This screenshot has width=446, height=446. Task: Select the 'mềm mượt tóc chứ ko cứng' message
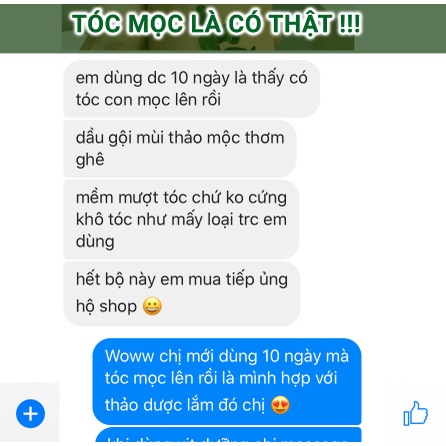tap(181, 219)
